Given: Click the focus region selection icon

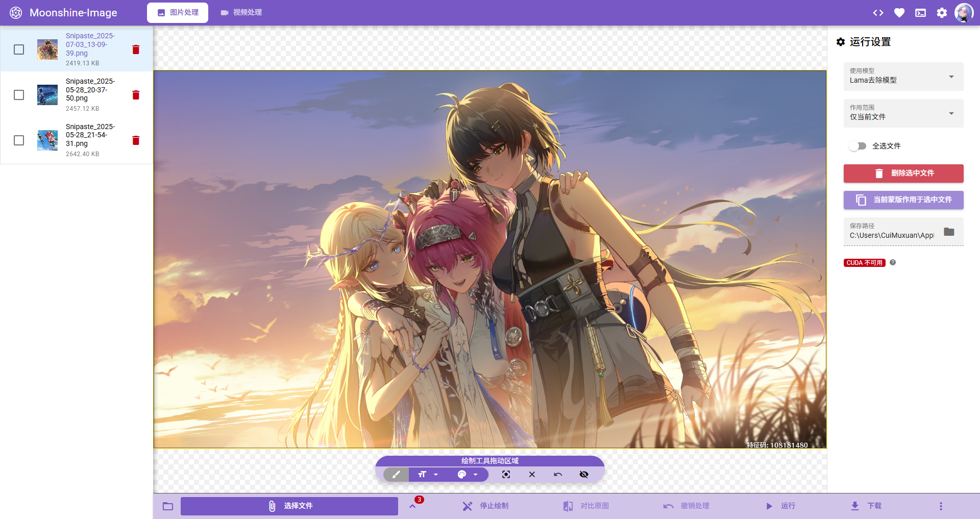Looking at the screenshot, I should pos(506,475).
